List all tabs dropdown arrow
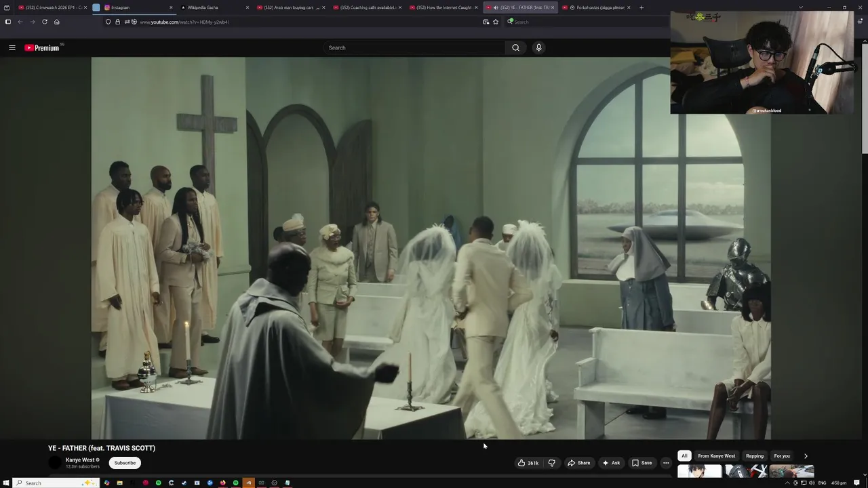This screenshot has width=868, height=488. (801, 7)
